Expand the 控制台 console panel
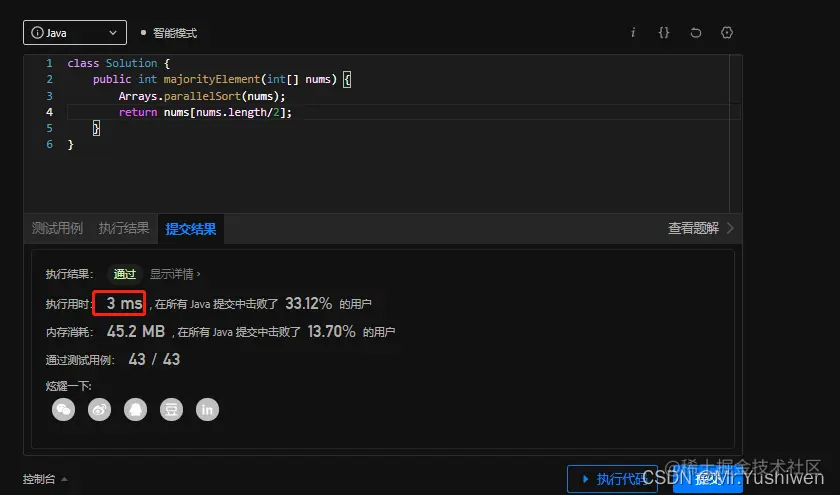Image resolution: width=840 pixels, height=495 pixels. tap(45, 479)
